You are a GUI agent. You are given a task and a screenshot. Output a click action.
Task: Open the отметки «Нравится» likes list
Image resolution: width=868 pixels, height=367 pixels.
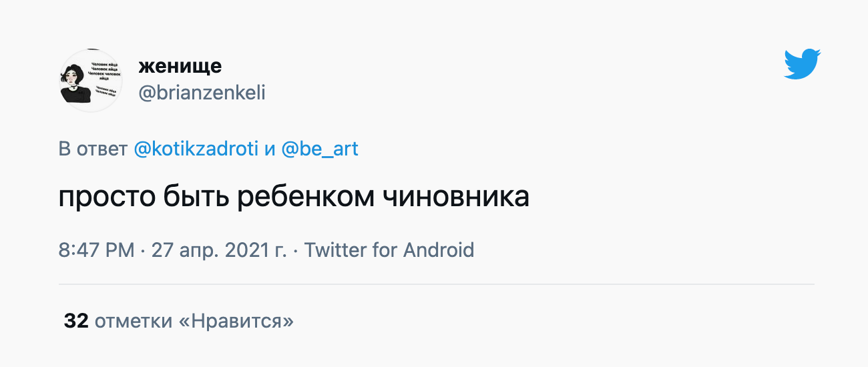194,321
